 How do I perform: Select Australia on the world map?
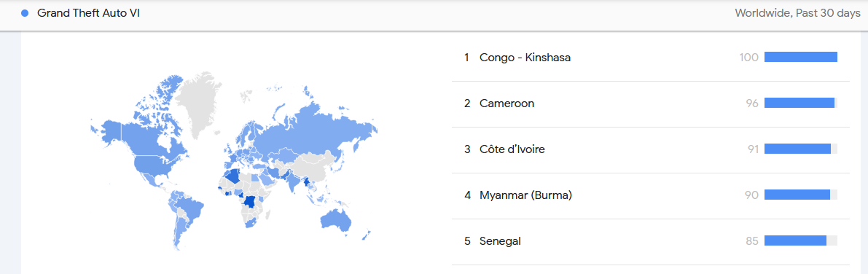[x=336, y=220]
